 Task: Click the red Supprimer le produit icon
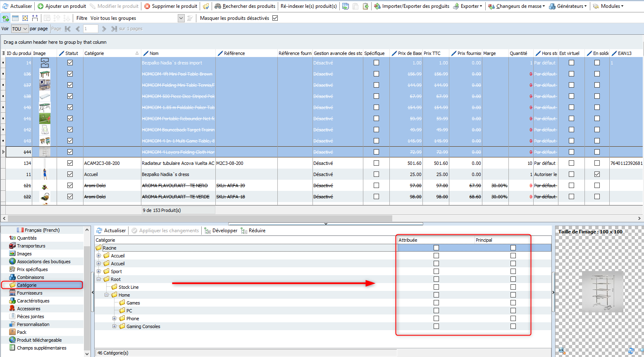pyautogui.click(x=147, y=6)
